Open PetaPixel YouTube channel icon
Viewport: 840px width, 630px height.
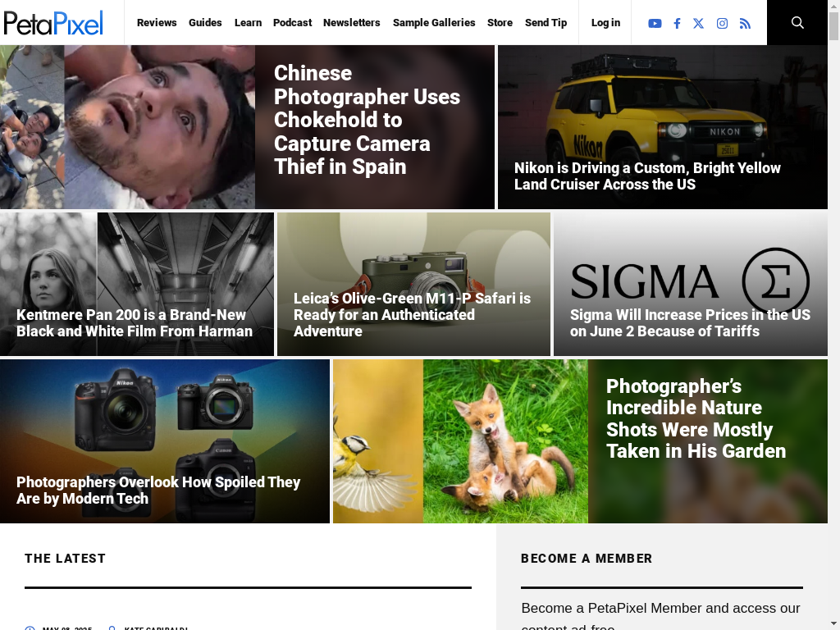655,23
